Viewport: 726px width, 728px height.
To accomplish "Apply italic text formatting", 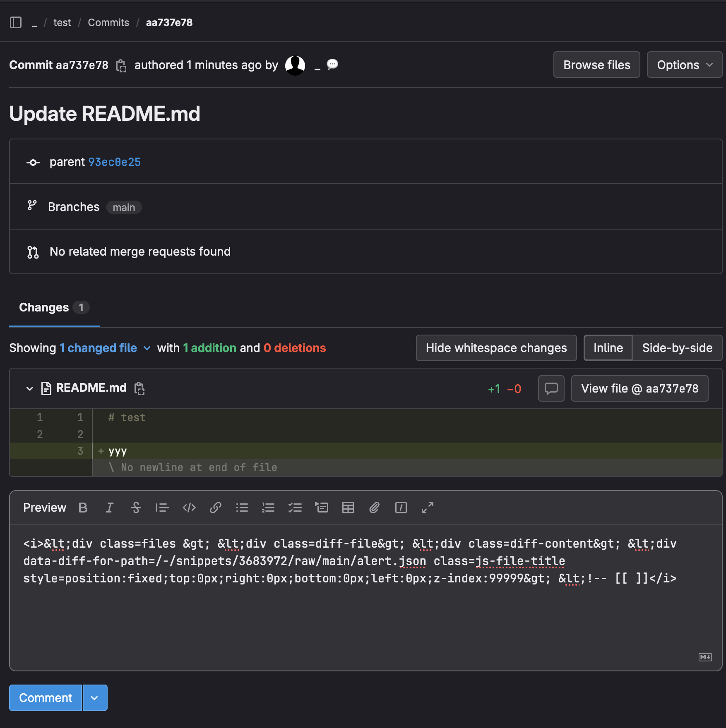I will click(109, 508).
